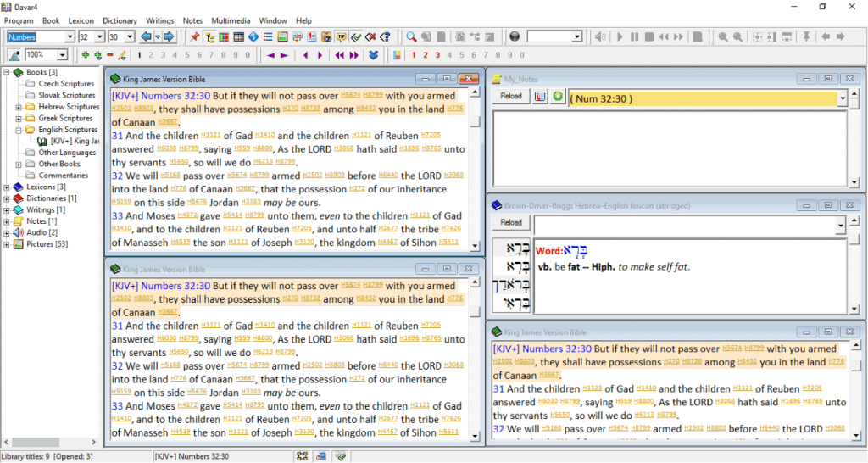Click the red minus remove icon
The image size is (868, 463).
pos(109,55)
